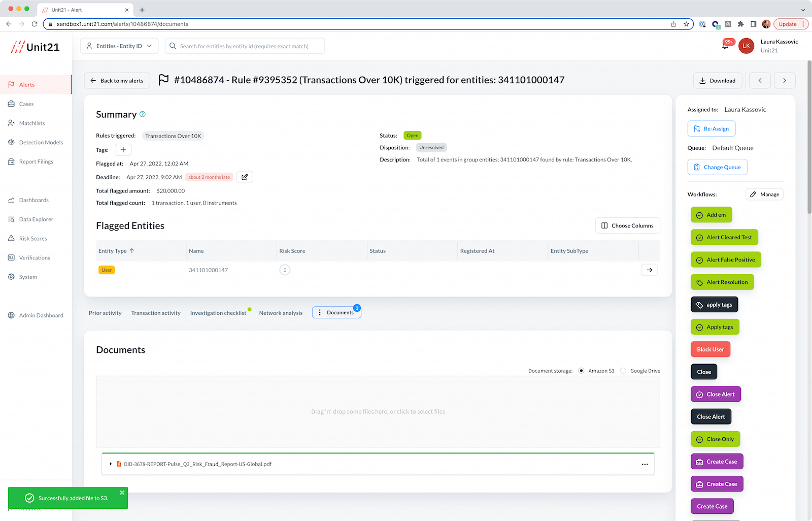Select Amazon S3 storage option
The width and height of the screenshot is (812, 521).
point(581,371)
